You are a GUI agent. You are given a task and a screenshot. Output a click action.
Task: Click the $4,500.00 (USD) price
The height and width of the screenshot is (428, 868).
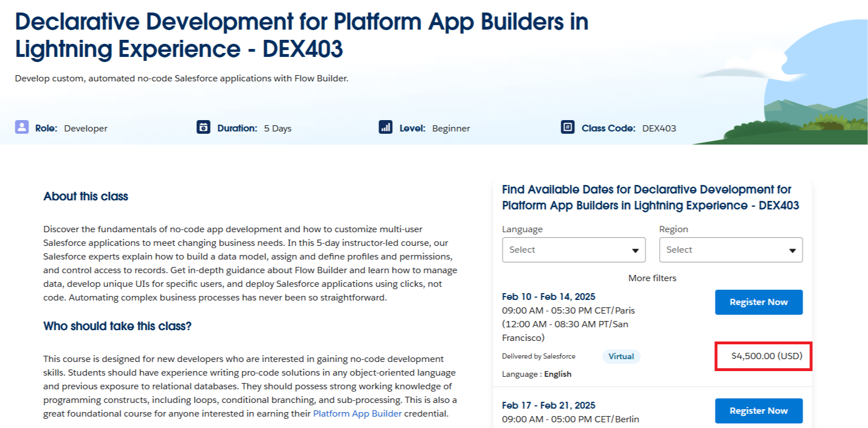[767, 356]
